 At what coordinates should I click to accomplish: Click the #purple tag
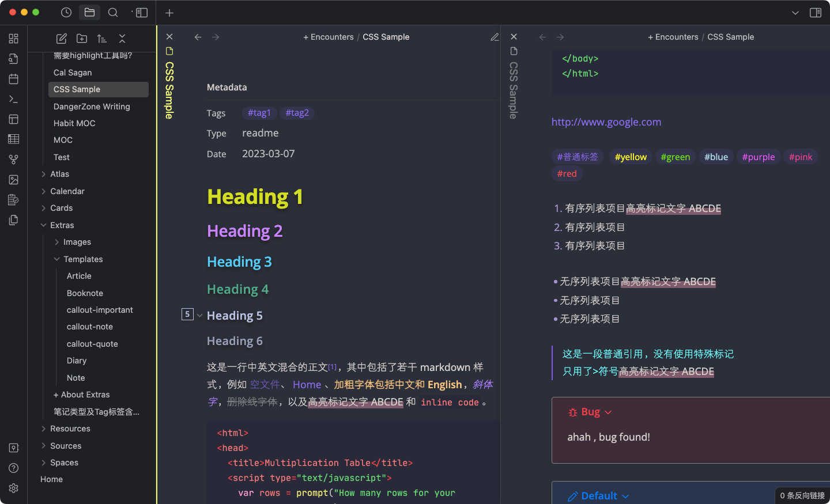point(759,157)
